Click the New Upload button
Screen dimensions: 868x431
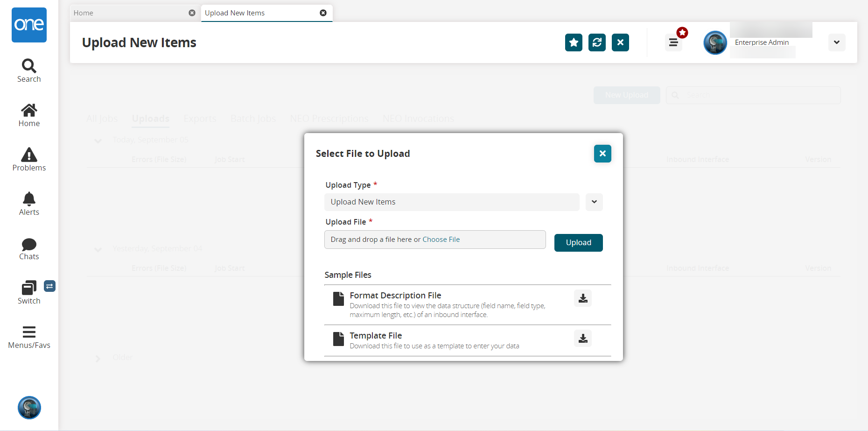pos(627,95)
